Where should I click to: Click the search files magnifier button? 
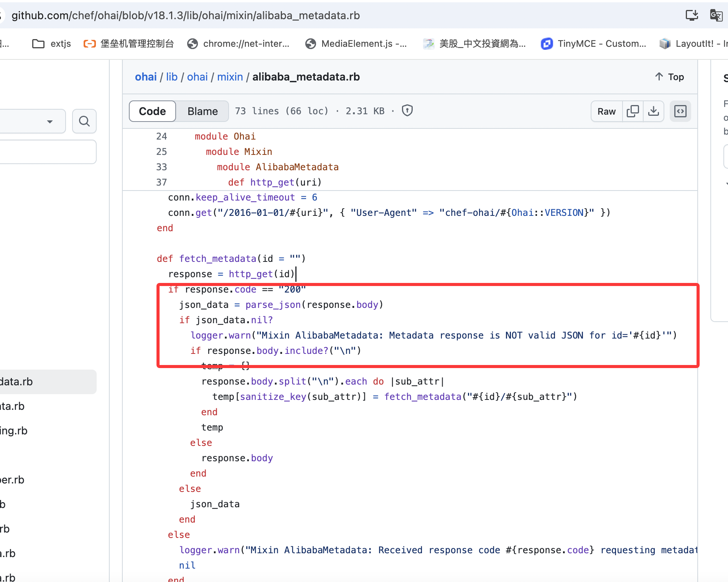tap(84, 122)
